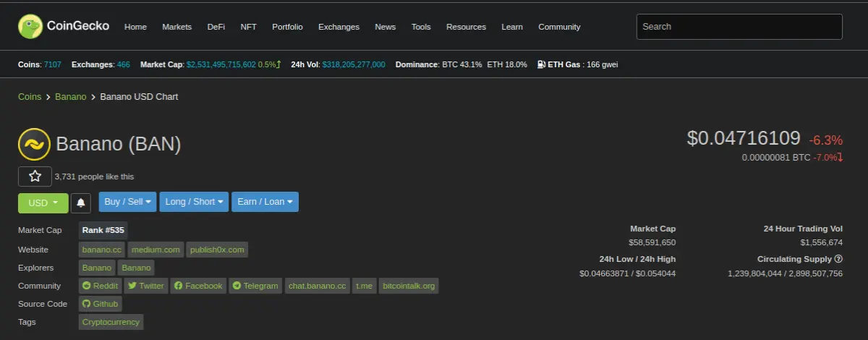The height and width of the screenshot is (340, 868).
Task: Click the ETH 18.0% dominance text
Action: (507, 64)
